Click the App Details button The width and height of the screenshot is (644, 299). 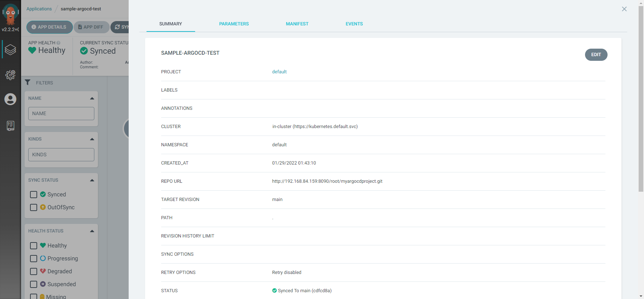pyautogui.click(x=49, y=27)
